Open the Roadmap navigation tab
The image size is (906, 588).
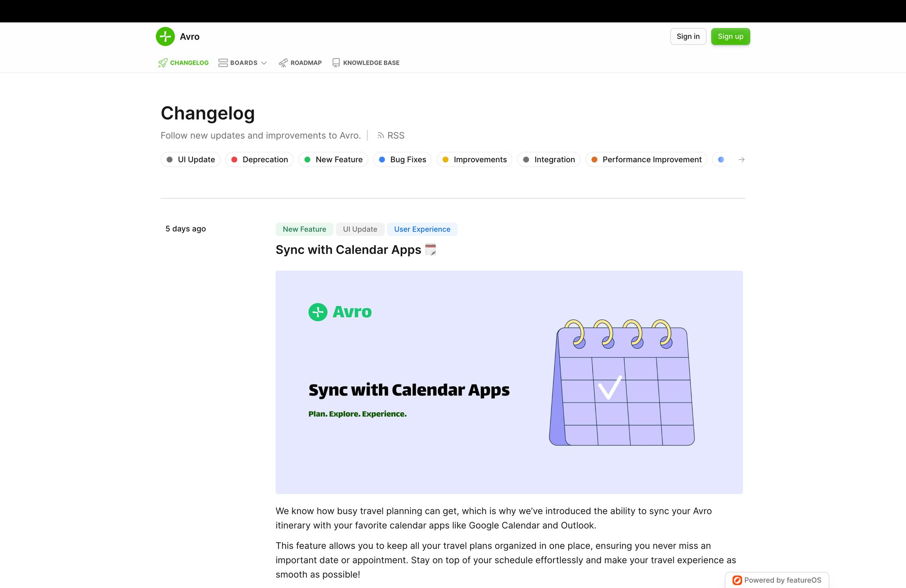click(x=299, y=63)
